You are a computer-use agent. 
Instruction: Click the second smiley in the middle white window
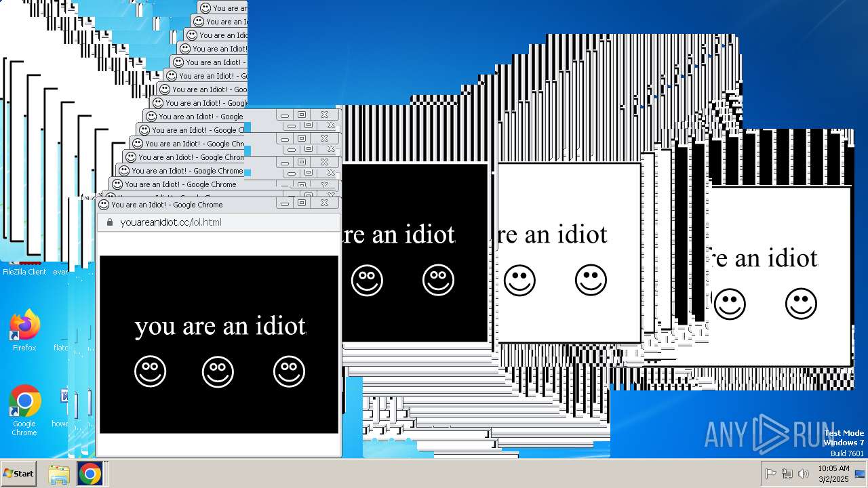click(591, 280)
